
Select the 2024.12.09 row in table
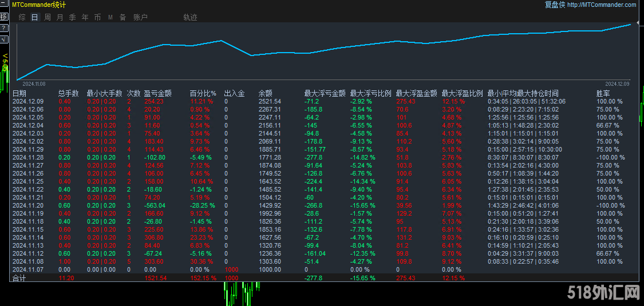tap(28, 101)
